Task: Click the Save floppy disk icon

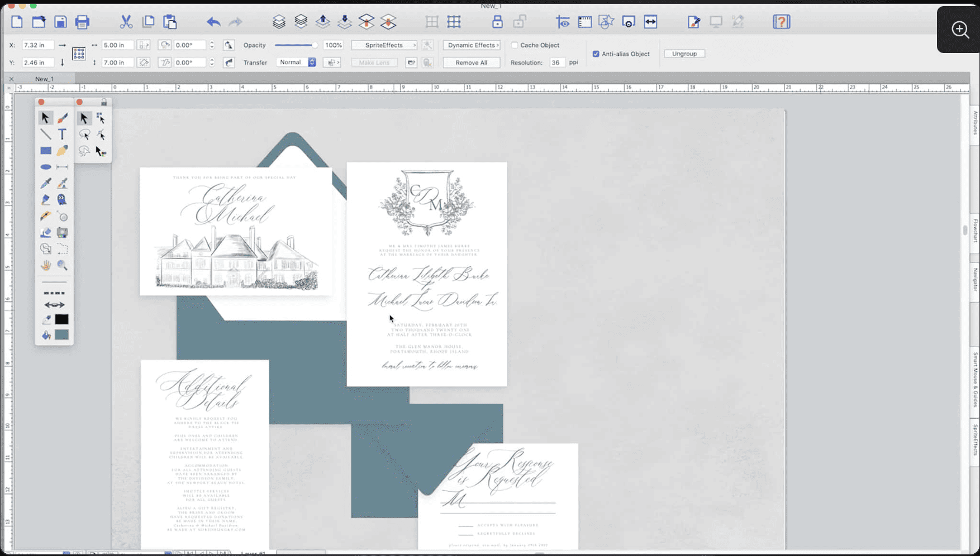Action: (60, 22)
